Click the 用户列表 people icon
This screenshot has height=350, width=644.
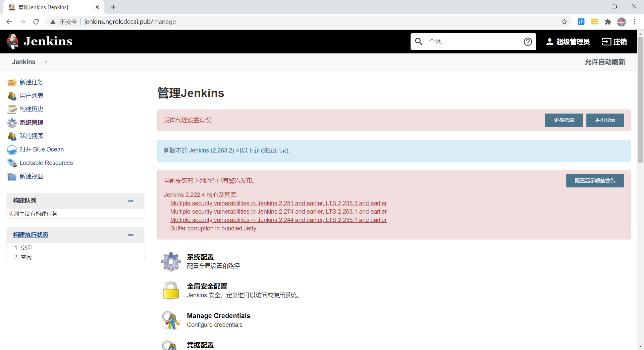12,96
